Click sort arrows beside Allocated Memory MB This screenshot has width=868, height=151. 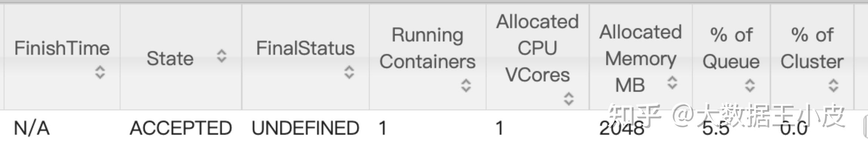(672, 83)
